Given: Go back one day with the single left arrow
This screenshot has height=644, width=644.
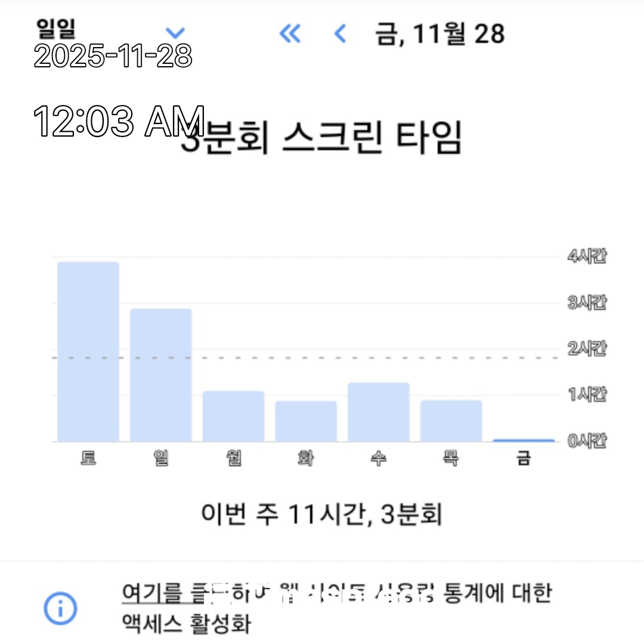Looking at the screenshot, I should click(340, 33).
